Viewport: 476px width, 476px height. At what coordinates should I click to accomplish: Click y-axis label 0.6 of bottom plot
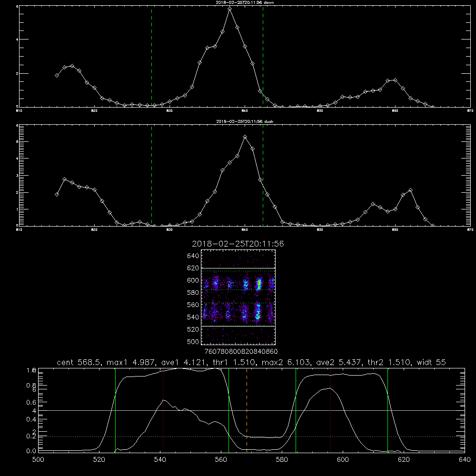[31, 402]
